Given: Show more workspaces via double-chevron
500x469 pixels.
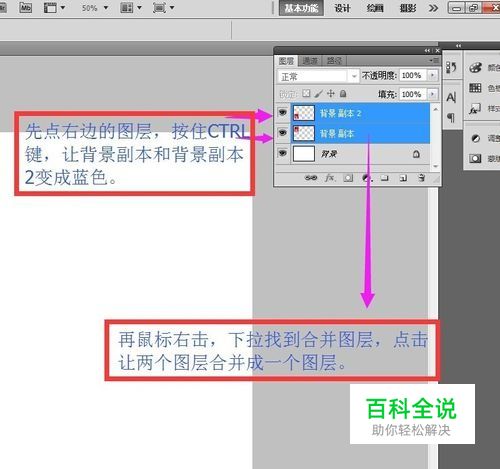Looking at the screenshot, I should (433, 8).
